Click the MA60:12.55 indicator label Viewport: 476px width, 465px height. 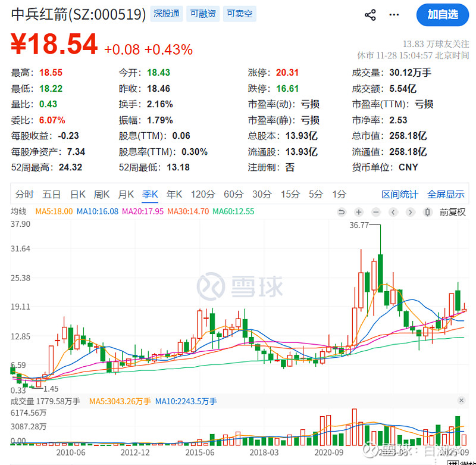click(233, 211)
